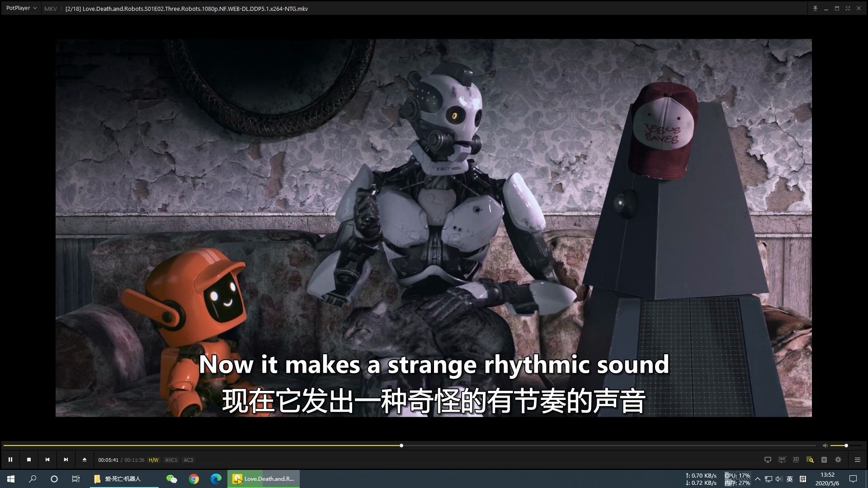Toggle the H/W hardware acceleration indicator
This screenshot has width=868, height=488.
[154, 460]
